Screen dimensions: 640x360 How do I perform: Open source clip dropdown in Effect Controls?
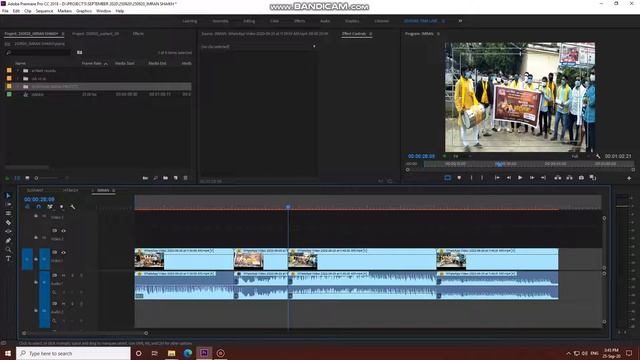pyautogui.click(x=314, y=47)
